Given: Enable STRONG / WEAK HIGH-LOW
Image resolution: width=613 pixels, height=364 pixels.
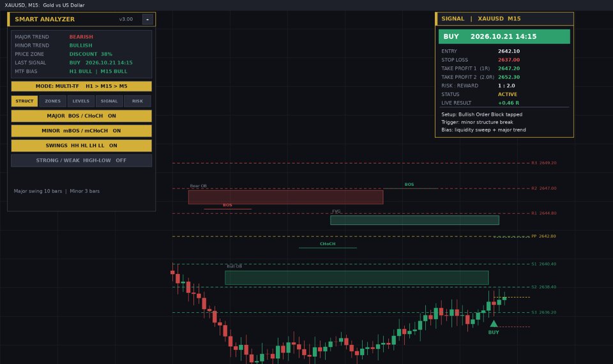Looking at the screenshot, I should [81, 160].
